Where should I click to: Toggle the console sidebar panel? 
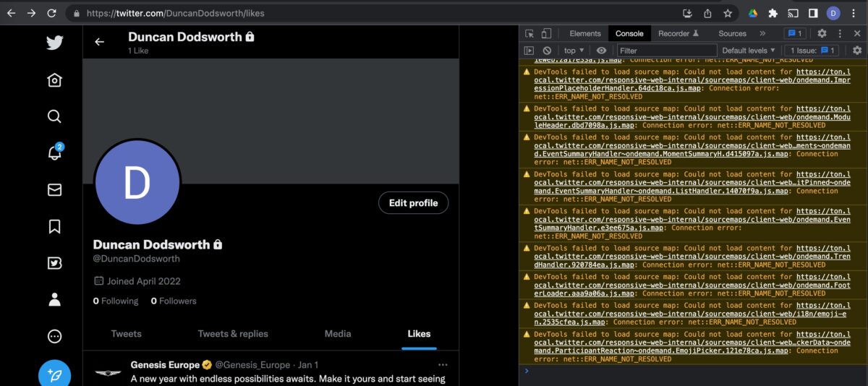(529, 51)
